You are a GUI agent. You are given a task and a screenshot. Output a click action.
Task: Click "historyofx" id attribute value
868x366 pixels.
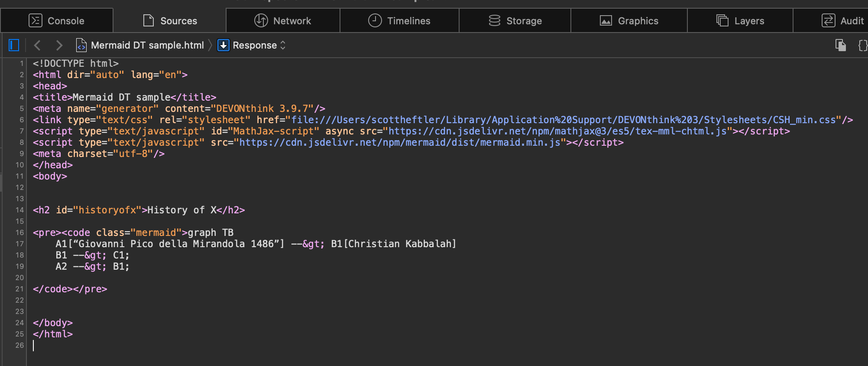(107, 210)
